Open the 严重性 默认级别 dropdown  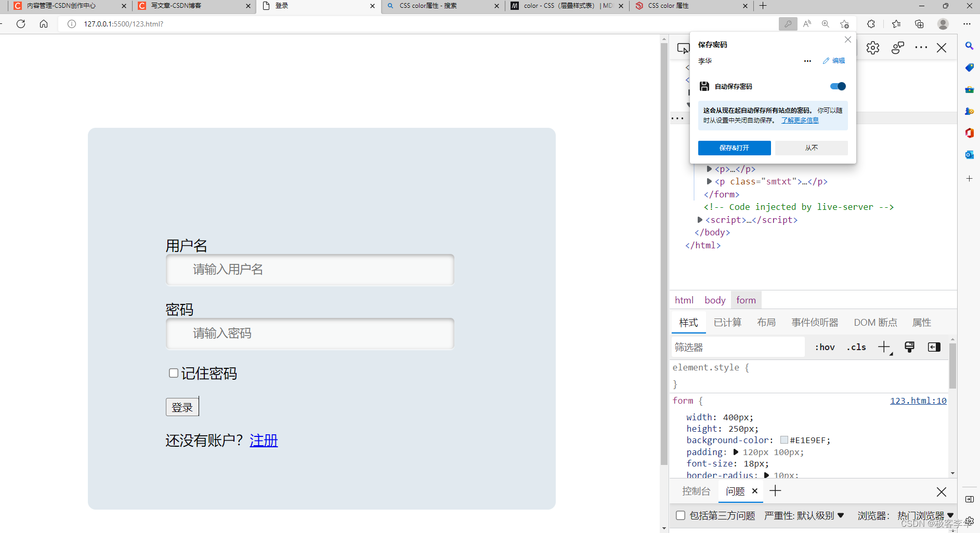(804, 515)
